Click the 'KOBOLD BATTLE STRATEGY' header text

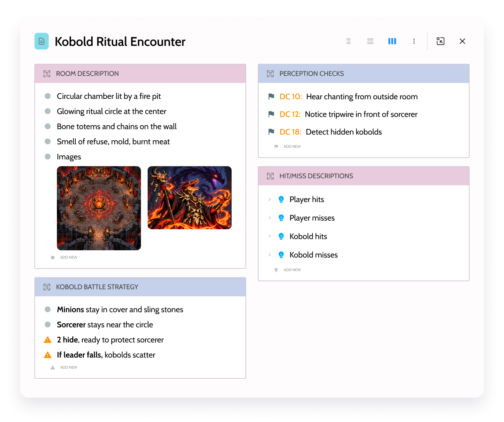coord(97,287)
